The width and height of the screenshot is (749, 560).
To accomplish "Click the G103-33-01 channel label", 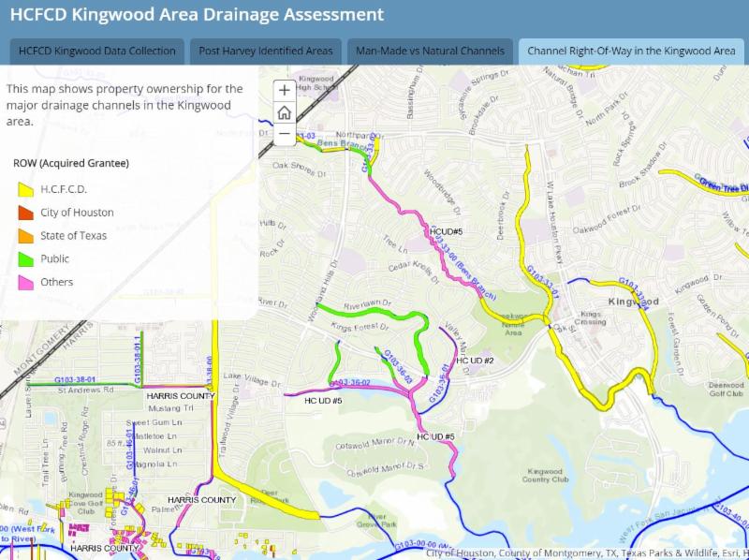I will 543,282.
